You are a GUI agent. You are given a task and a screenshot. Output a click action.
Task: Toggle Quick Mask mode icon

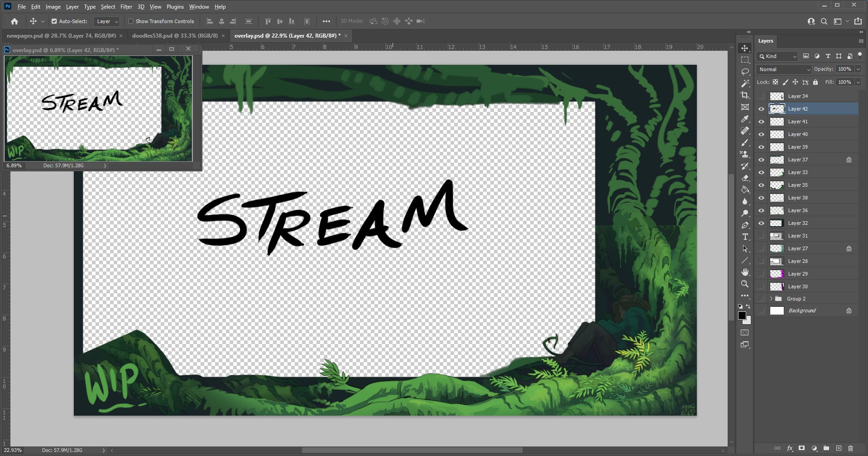click(x=745, y=333)
